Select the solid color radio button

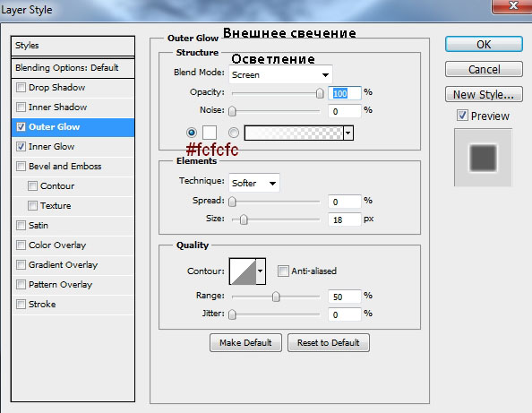[192, 133]
